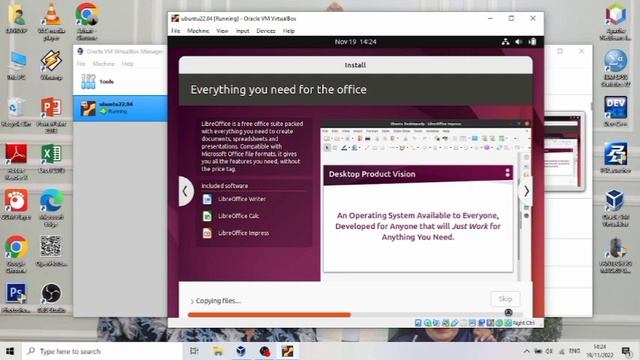Open the Machine menu of the VM window
This screenshot has height=360, width=640.
click(x=198, y=31)
